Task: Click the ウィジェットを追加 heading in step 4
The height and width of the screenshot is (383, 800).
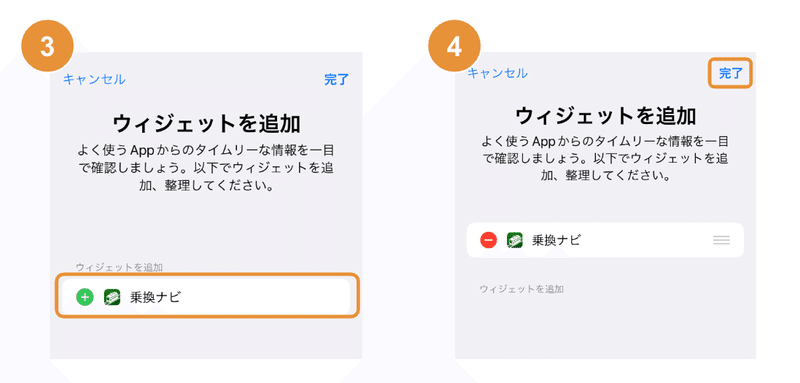Action: tap(606, 116)
